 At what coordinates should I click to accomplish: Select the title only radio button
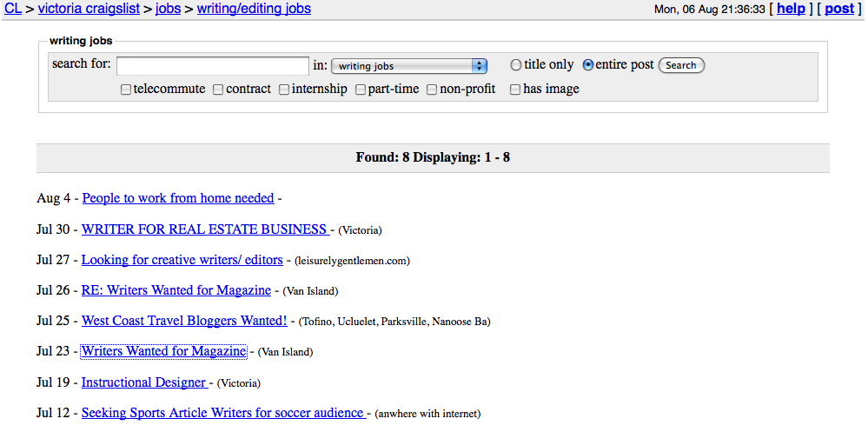click(x=516, y=65)
